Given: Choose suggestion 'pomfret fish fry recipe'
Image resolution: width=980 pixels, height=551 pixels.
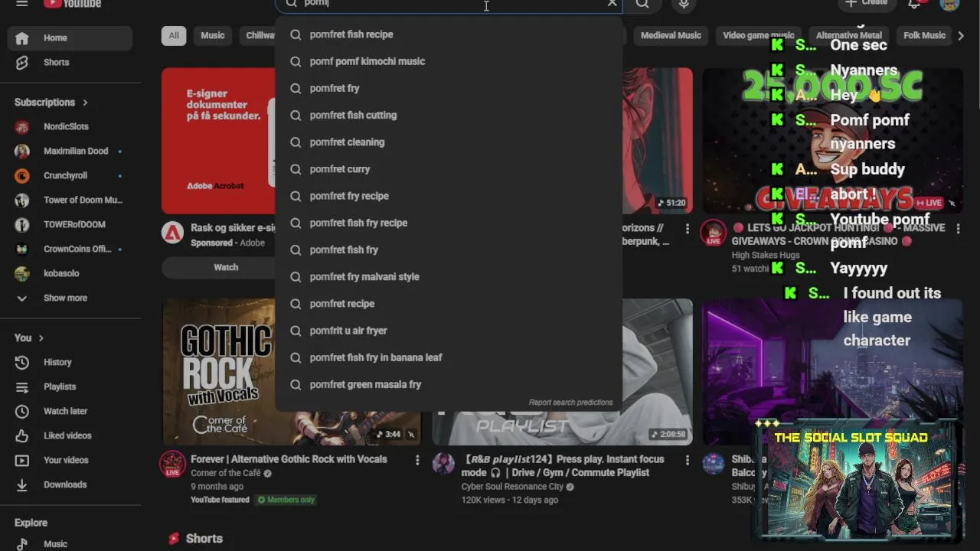Looking at the screenshot, I should [449, 223].
